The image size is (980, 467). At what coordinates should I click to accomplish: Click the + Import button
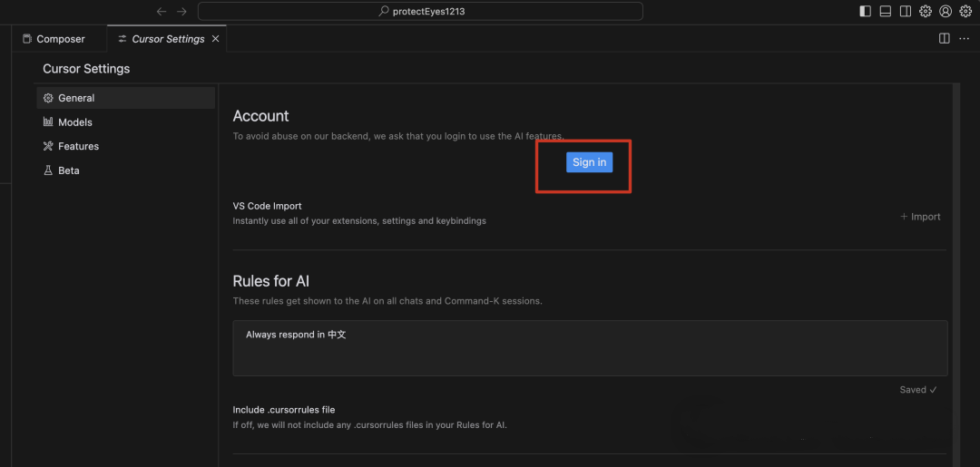[920, 217]
